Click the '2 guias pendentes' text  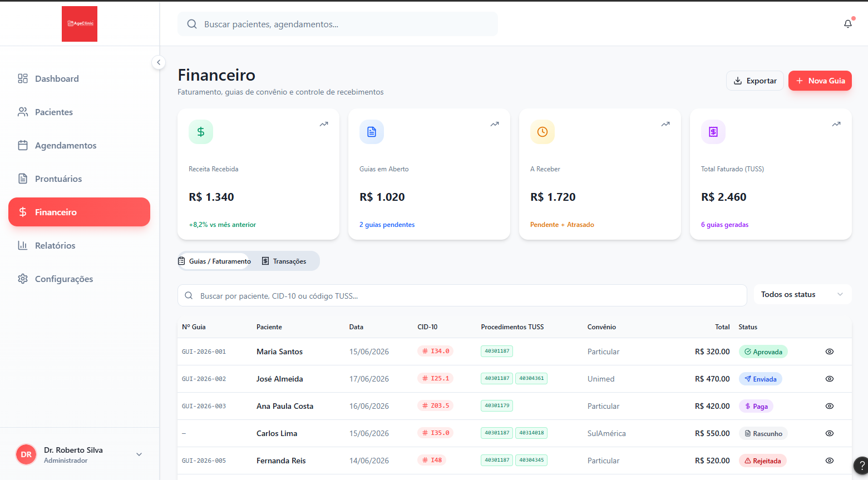click(387, 225)
